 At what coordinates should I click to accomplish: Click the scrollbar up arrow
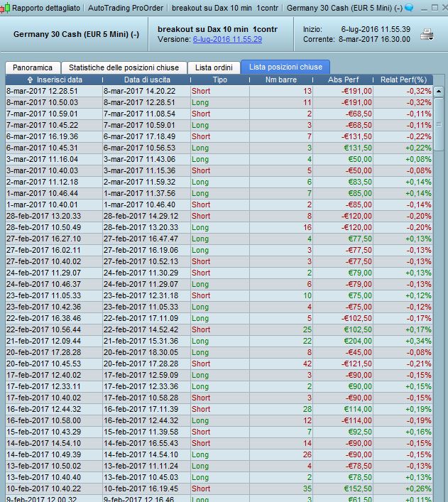tap(438, 92)
